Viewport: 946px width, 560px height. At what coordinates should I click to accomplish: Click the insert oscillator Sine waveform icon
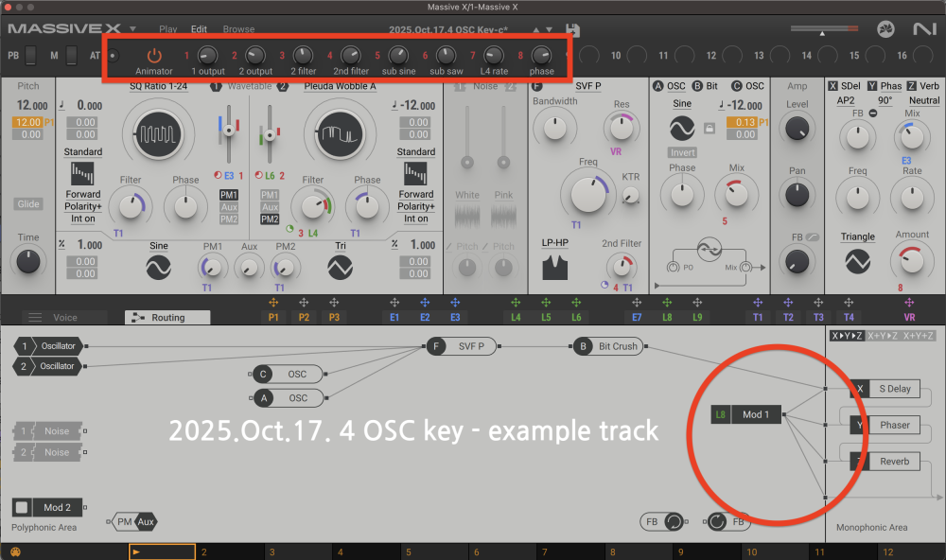pyautogui.click(x=682, y=129)
